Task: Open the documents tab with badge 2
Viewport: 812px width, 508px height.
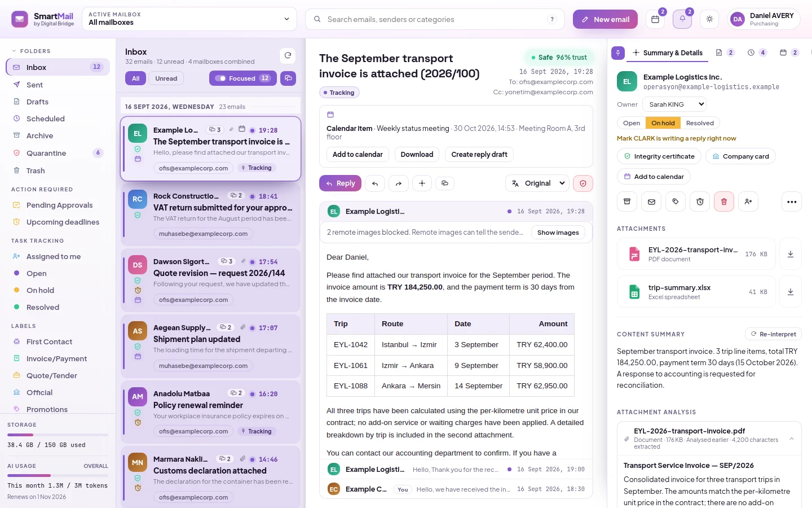Action: (725, 53)
